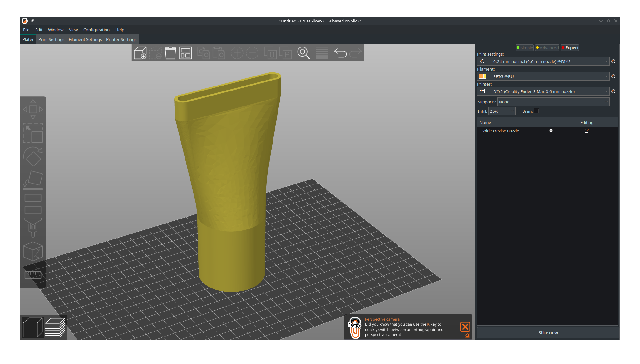The height and width of the screenshot is (364, 640).
Task: Click the Add object cube icon
Action: [x=140, y=53]
